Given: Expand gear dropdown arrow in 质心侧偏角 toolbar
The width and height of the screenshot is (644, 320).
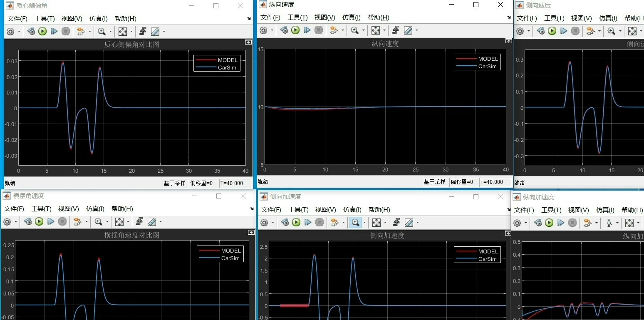Looking at the screenshot, I should [x=19, y=32].
